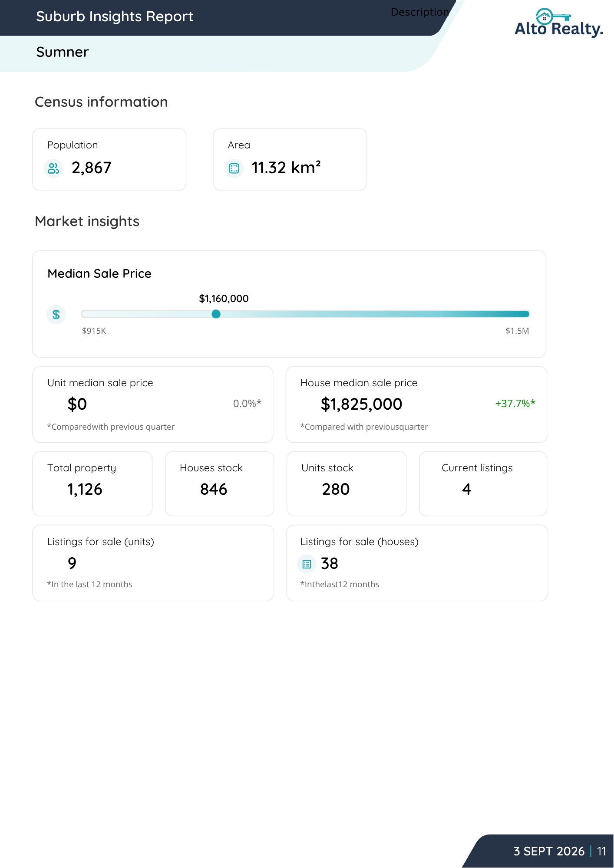Select the suburb name "Sumner"
The height and width of the screenshot is (868, 614).
coord(63,52)
